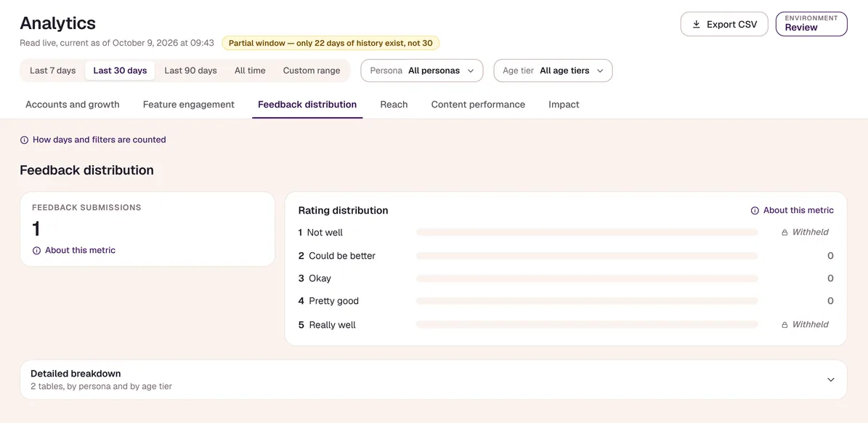Open the Persona dropdown

tap(422, 70)
